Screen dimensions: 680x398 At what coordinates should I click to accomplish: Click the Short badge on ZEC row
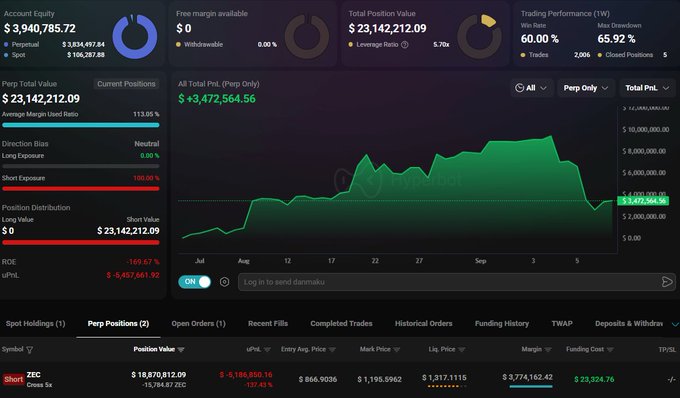point(13,379)
